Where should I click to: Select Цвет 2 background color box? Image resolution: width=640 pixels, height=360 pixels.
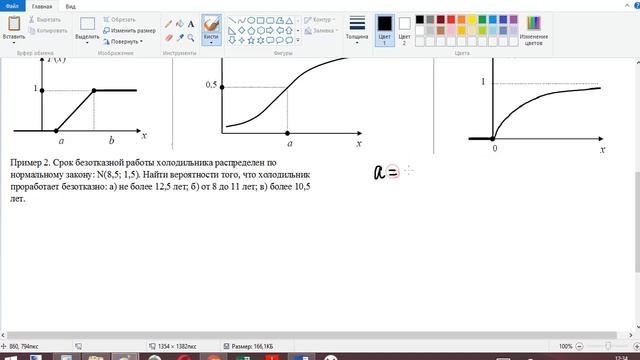pyautogui.click(x=404, y=30)
